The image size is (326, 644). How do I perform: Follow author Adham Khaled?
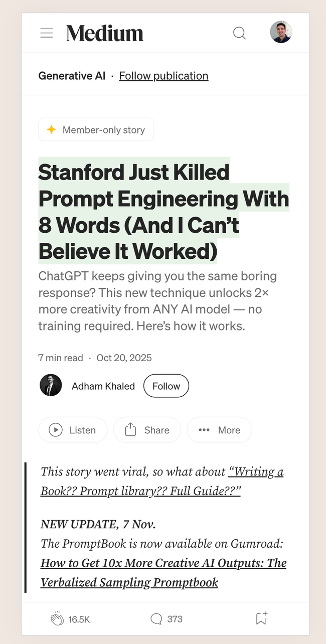tap(166, 386)
